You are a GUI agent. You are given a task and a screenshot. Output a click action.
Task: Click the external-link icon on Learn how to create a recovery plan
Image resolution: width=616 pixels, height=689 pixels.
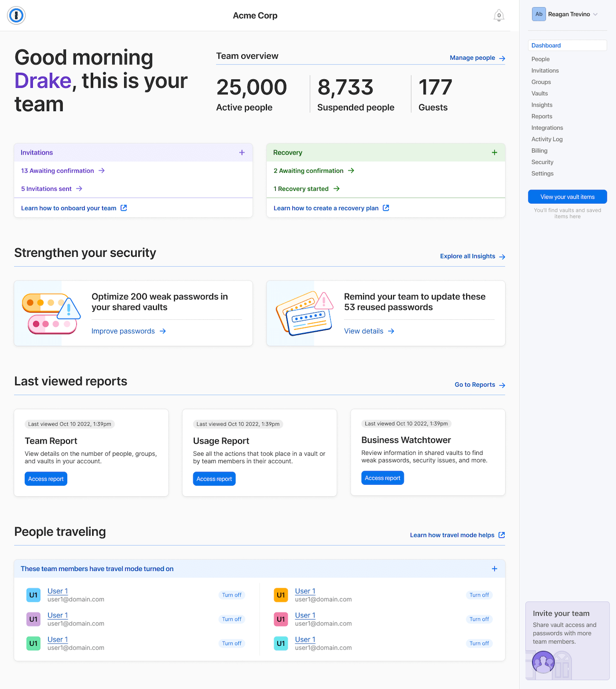pyautogui.click(x=385, y=208)
